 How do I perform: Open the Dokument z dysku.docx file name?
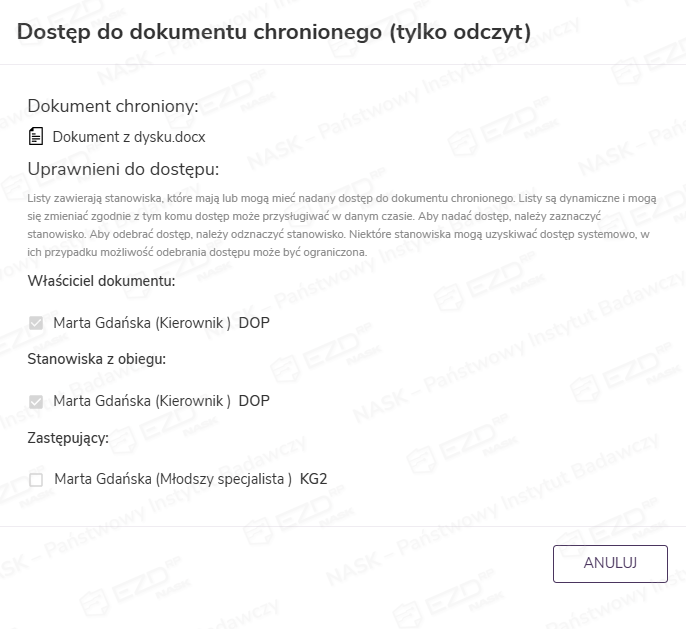click(x=128, y=137)
